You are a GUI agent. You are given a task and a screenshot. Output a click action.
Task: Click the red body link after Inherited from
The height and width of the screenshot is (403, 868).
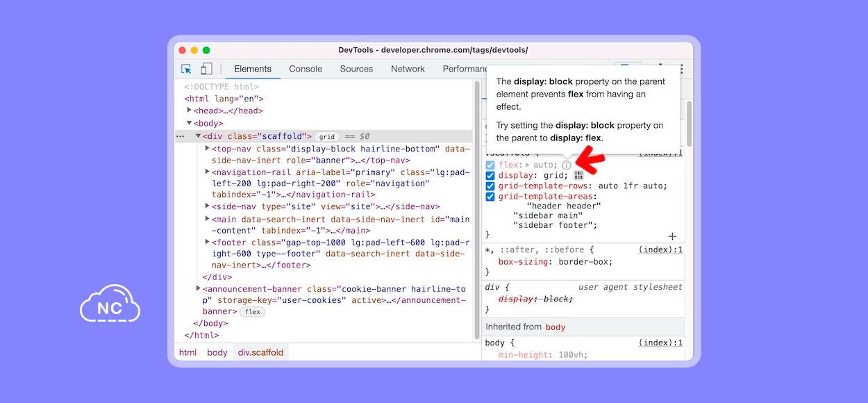point(556,327)
